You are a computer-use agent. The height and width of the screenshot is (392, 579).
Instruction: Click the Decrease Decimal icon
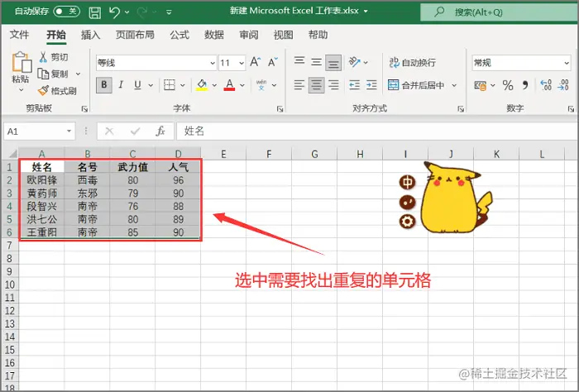tap(563, 86)
